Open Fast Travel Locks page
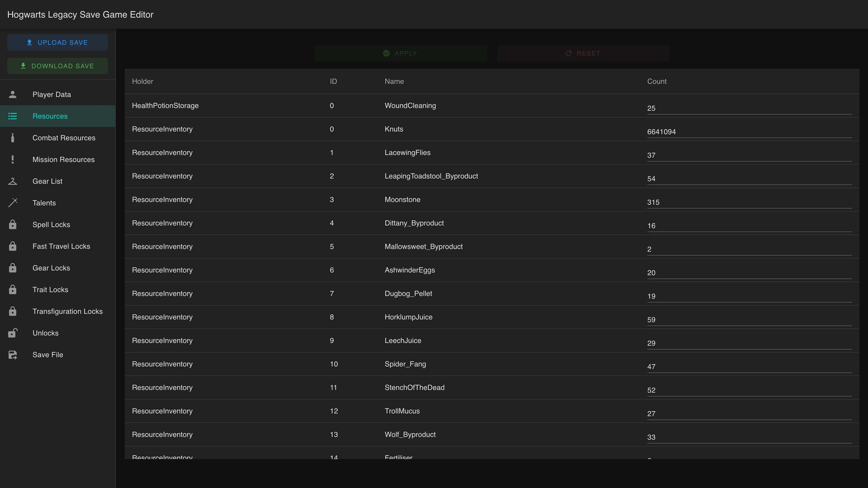The height and width of the screenshot is (488, 868). pos(58,246)
